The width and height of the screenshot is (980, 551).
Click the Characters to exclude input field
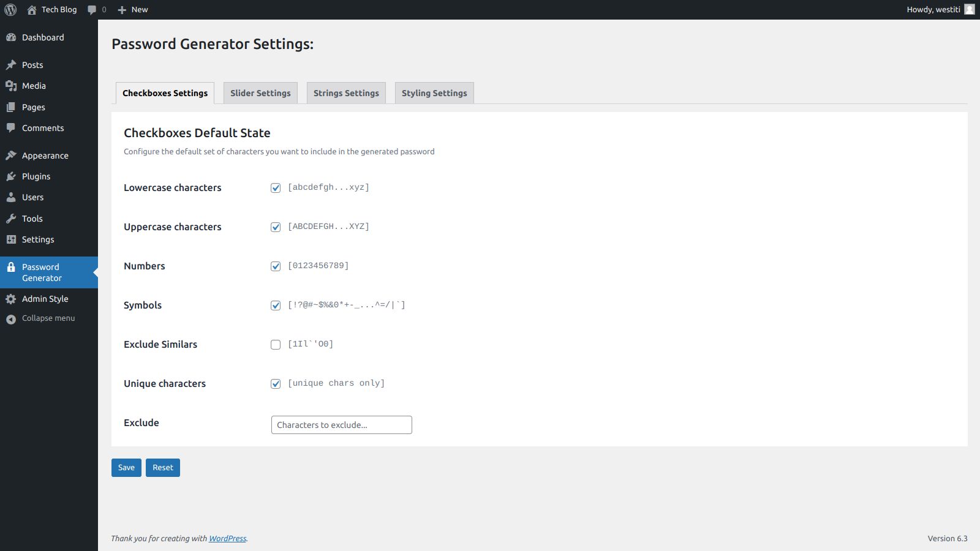[x=341, y=424]
